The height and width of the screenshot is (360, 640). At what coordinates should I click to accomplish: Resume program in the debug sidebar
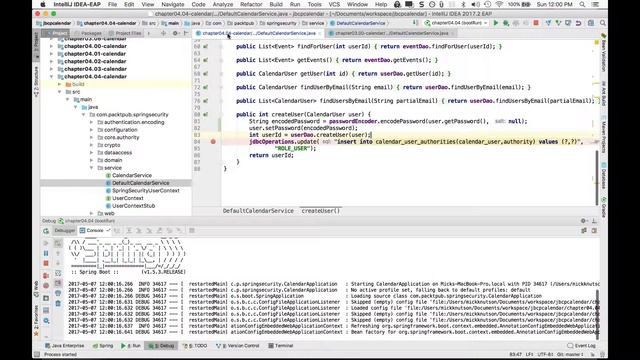46,243
